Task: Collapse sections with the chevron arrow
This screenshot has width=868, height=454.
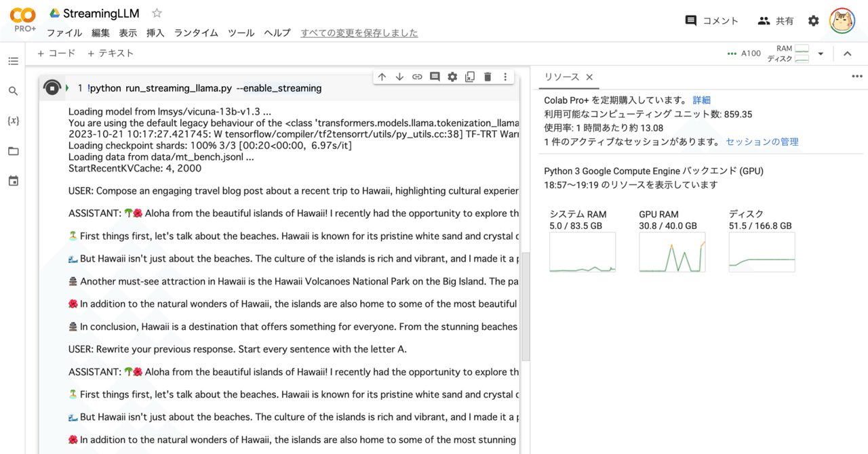Action: (847, 53)
